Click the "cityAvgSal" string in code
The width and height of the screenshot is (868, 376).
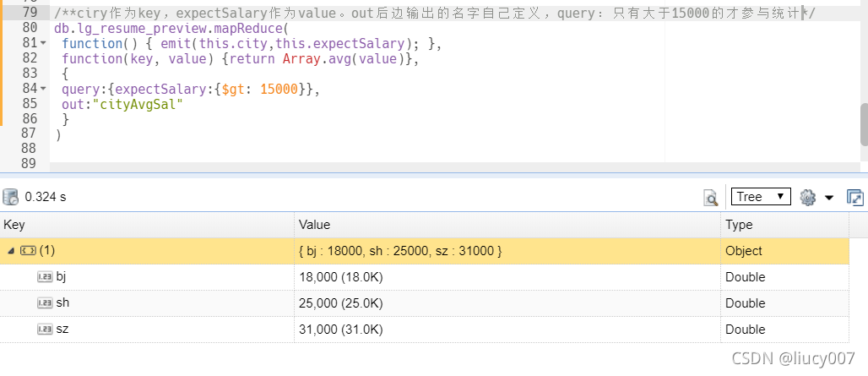(138, 104)
